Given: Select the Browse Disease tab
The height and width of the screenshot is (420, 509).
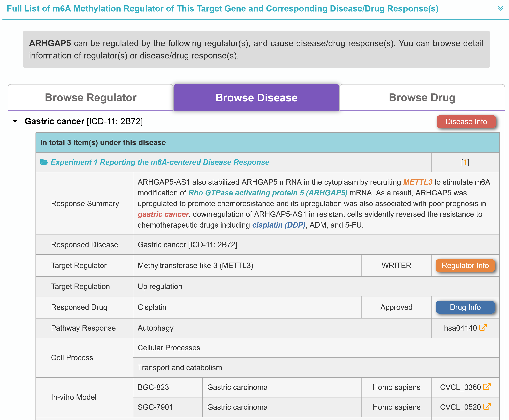Looking at the screenshot, I should (x=256, y=98).
